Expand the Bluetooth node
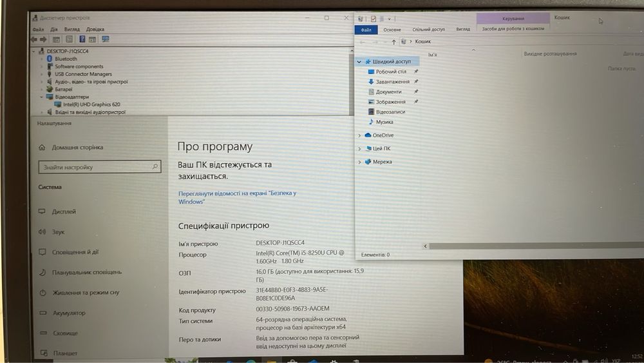This screenshot has width=644, height=363. pos(41,59)
